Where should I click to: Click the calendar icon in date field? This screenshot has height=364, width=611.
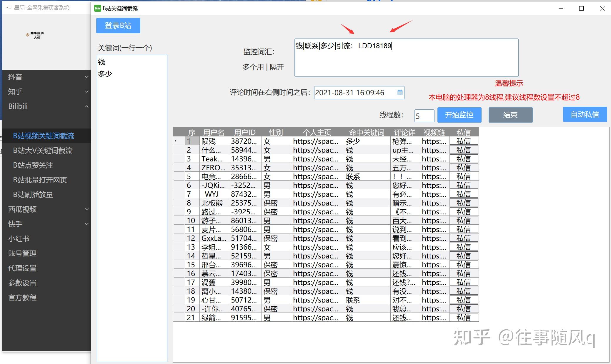click(400, 93)
